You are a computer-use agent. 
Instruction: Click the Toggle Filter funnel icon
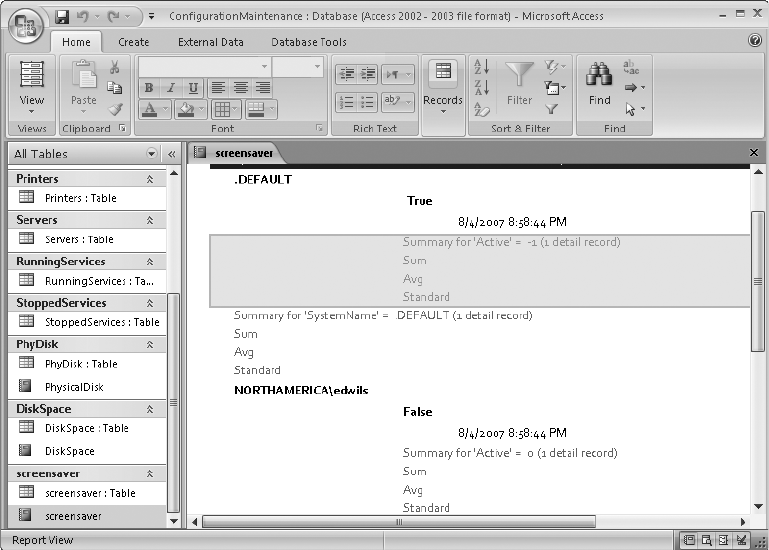tap(552, 109)
